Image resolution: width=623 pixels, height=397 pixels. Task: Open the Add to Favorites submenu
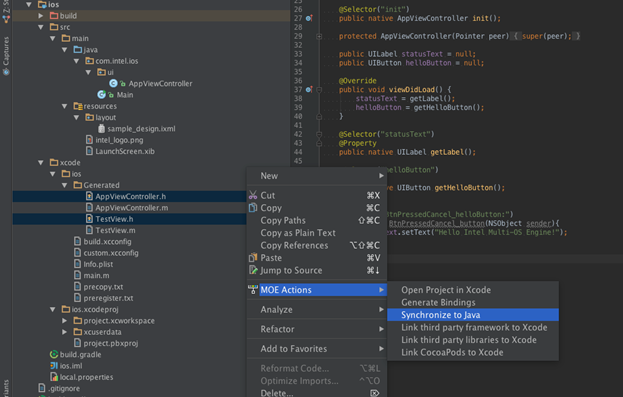[317, 349]
